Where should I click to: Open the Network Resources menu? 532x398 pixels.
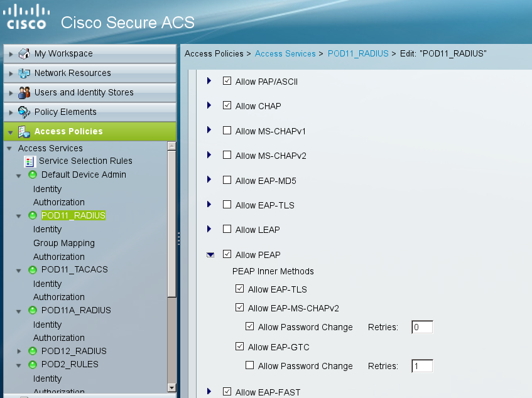90,73
